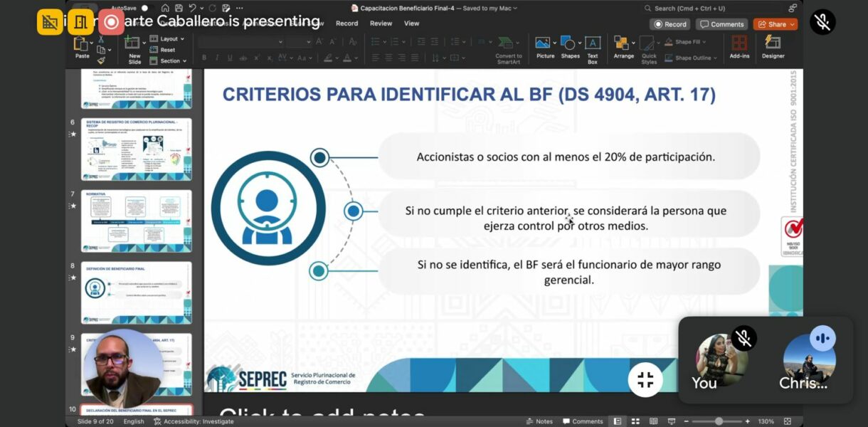Viewport: 868px width, 427px height.
Task: Click the Record button near Comments
Action: pyautogui.click(x=670, y=24)
